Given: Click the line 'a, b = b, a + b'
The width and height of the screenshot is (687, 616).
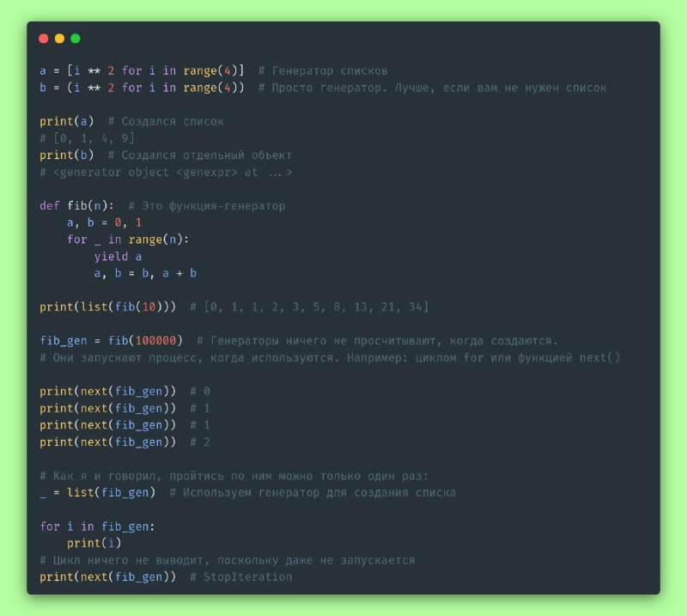Looking at the screenshot, I should coord(145,273).
